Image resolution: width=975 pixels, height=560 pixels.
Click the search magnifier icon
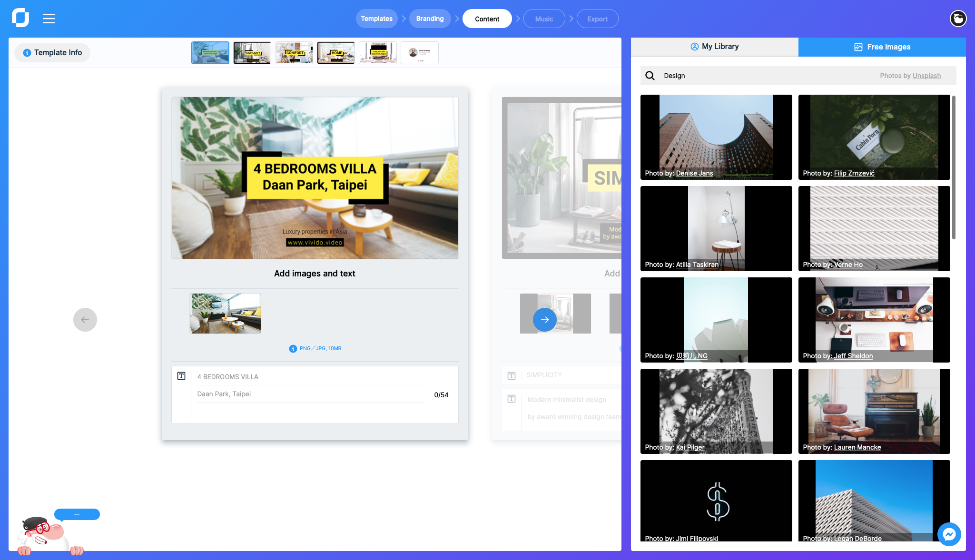650,76
